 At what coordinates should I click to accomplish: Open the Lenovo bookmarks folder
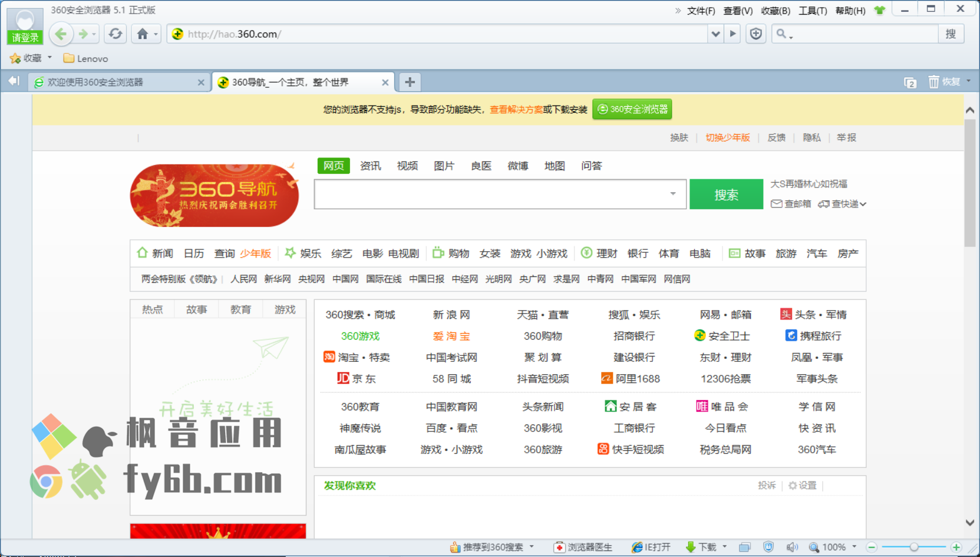pos(85,58)
